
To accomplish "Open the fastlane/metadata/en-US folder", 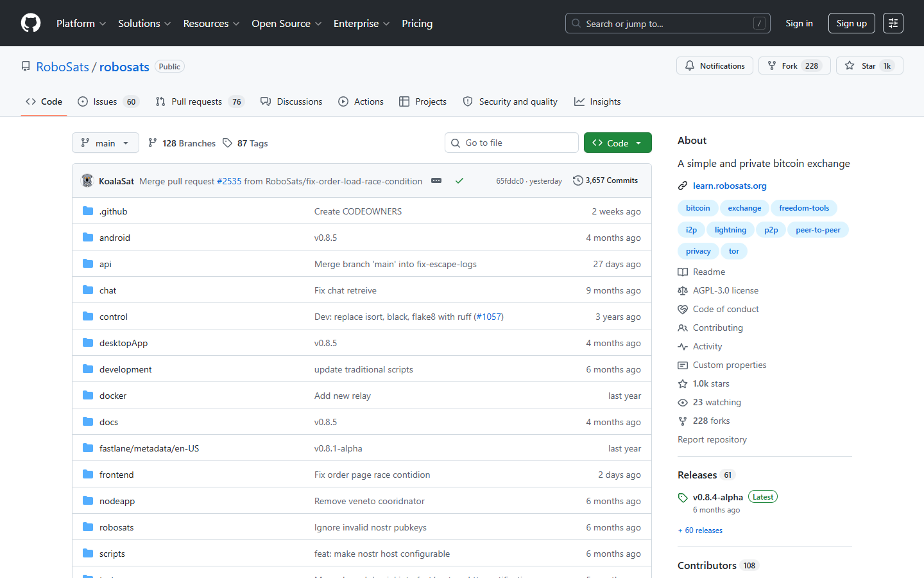I will click(x=149, y=448).
